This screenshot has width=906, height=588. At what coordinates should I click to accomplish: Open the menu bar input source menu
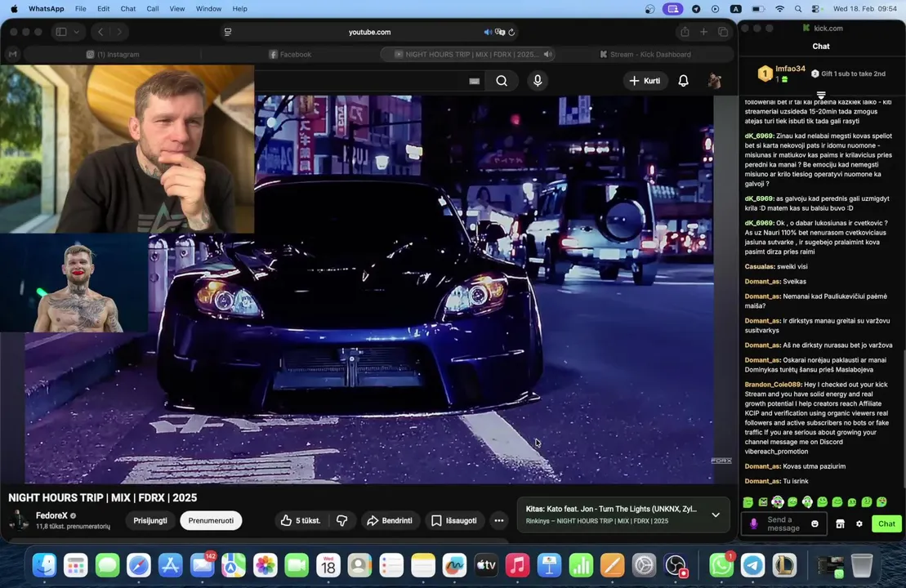pyautogui.click(x=735, y=9)
